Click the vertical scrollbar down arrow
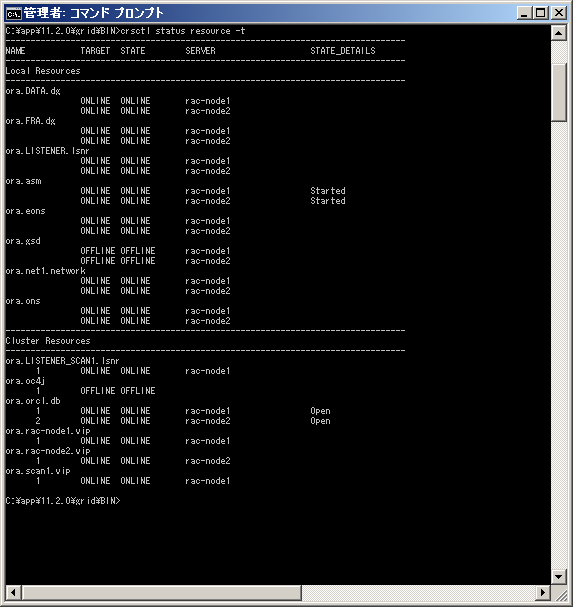 tap(558, 577)
